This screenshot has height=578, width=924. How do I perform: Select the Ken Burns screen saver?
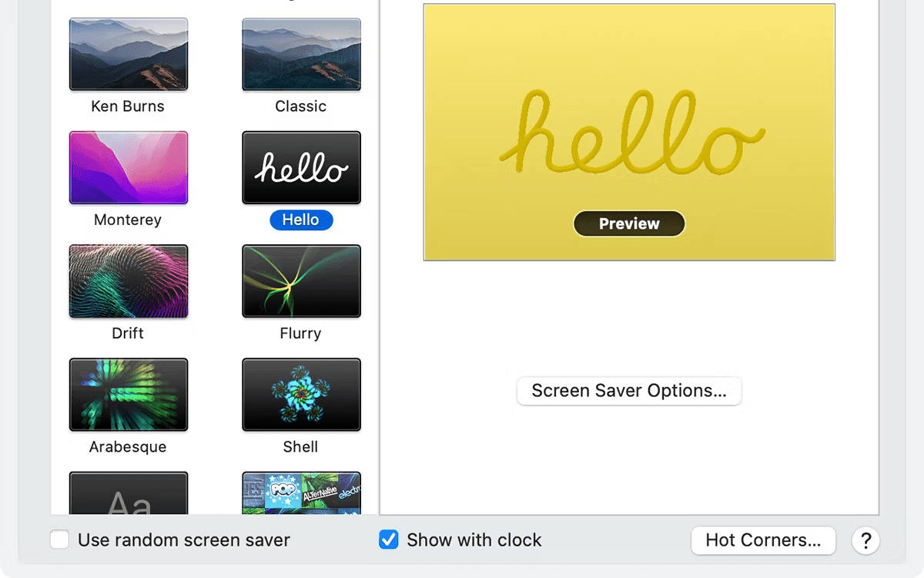pos(128,54)
